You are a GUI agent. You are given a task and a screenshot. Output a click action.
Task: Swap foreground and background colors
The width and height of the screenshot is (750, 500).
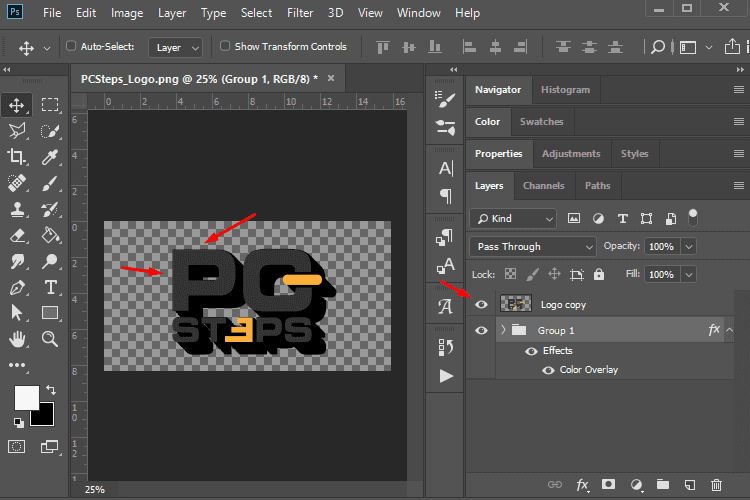[x=51, y=390]
